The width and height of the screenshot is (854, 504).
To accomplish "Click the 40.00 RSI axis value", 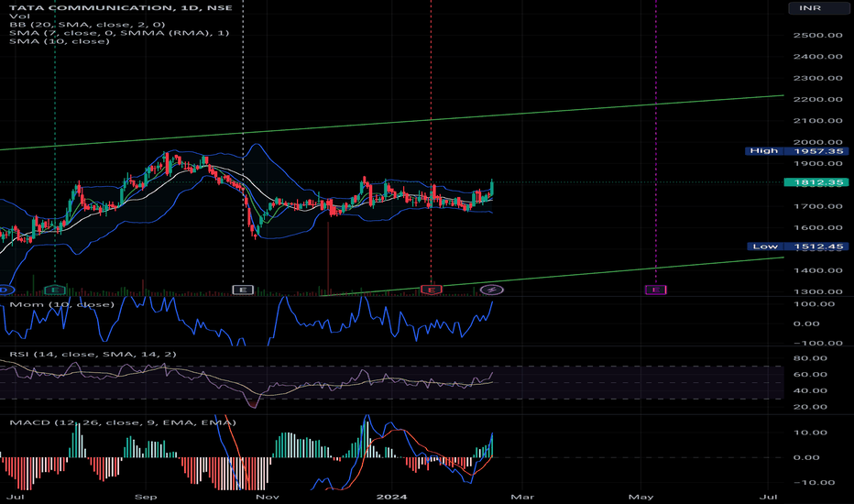I will [811, 390].
